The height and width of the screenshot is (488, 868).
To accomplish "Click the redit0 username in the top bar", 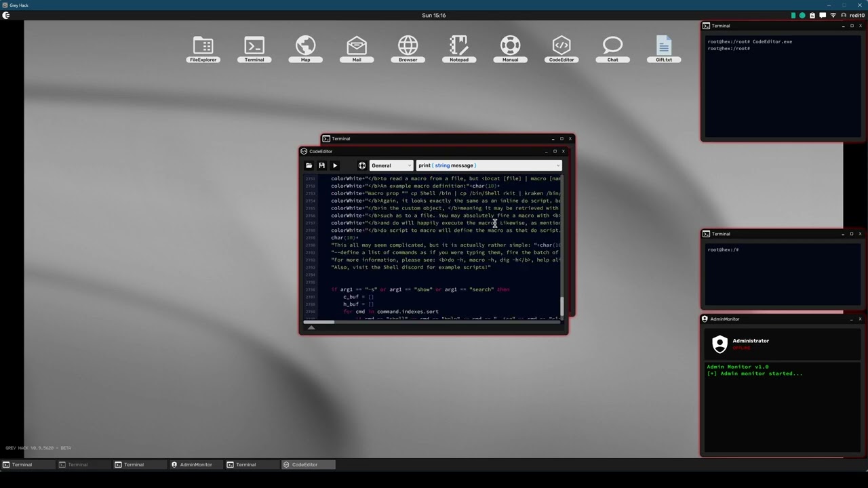I will [856, 15].
